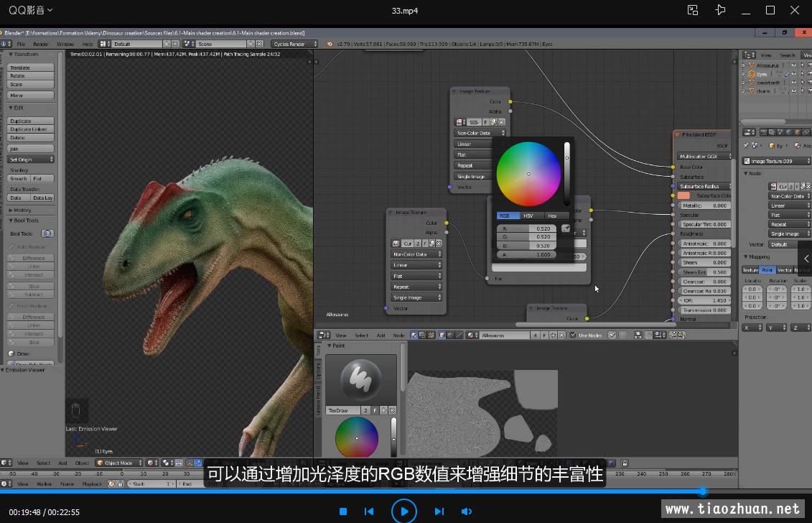Open Single Image dropdown in left Image Texture node
This screenshot has width=812, height=523.
coord(416,297)
